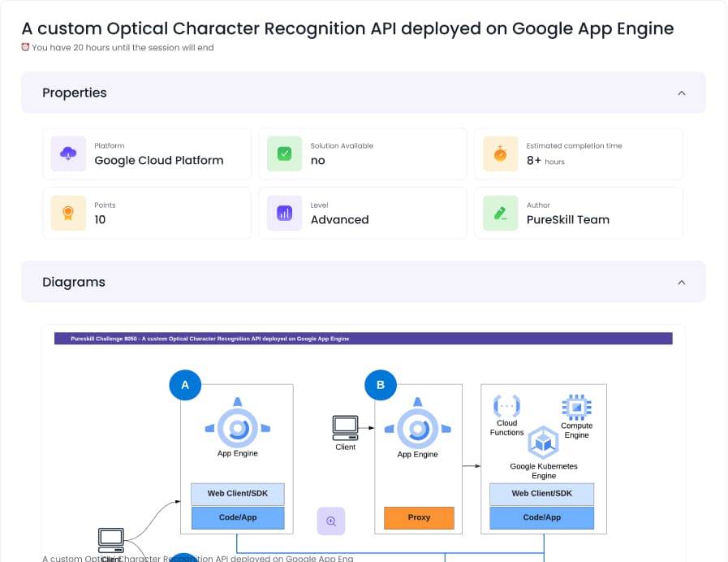Click the Code/App box in right panel

[541, 517]
